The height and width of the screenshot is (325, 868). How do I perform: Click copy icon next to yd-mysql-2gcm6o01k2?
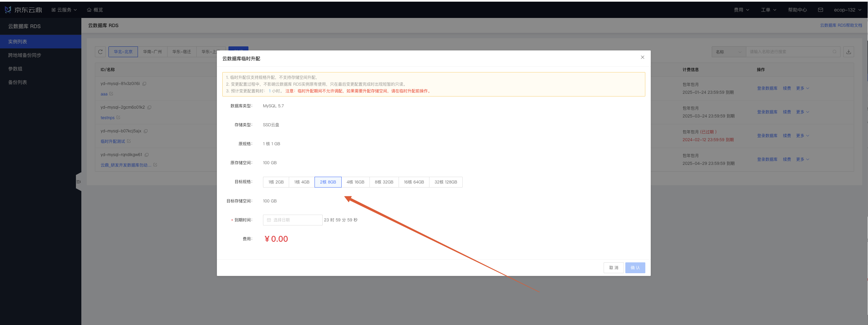pos(149,107)
